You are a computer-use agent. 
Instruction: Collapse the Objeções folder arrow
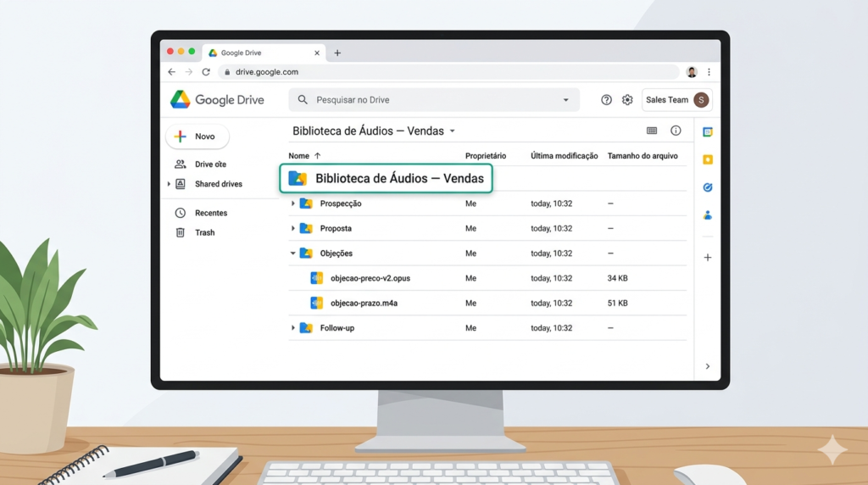(x=292, y=254)
